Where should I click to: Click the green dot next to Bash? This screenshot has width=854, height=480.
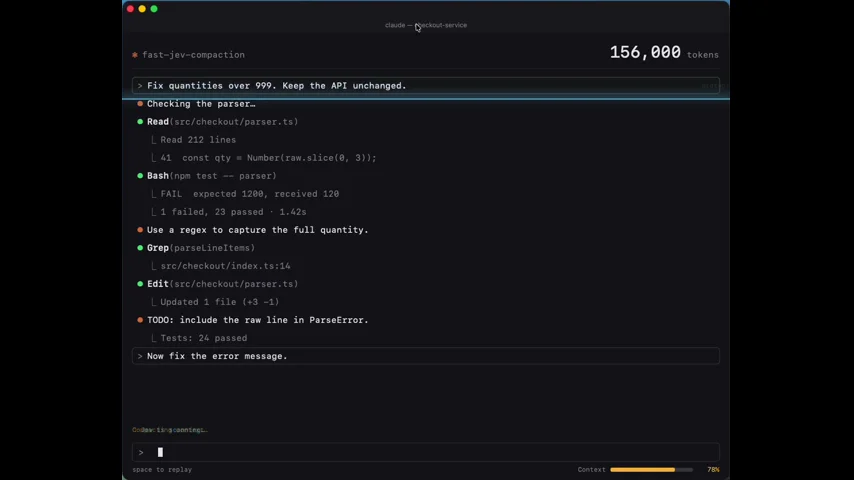pyautogui.click(x=140, y=176)
